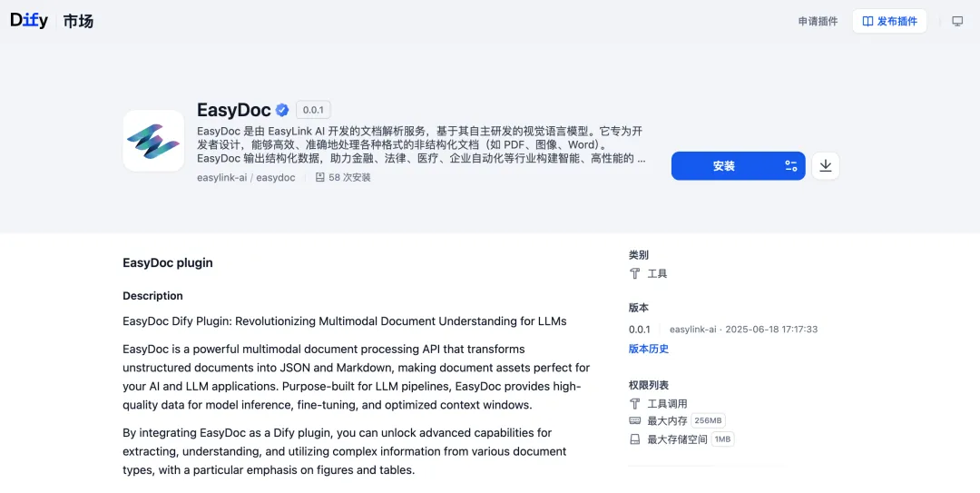Select the 工具 category label

[657, 273]
